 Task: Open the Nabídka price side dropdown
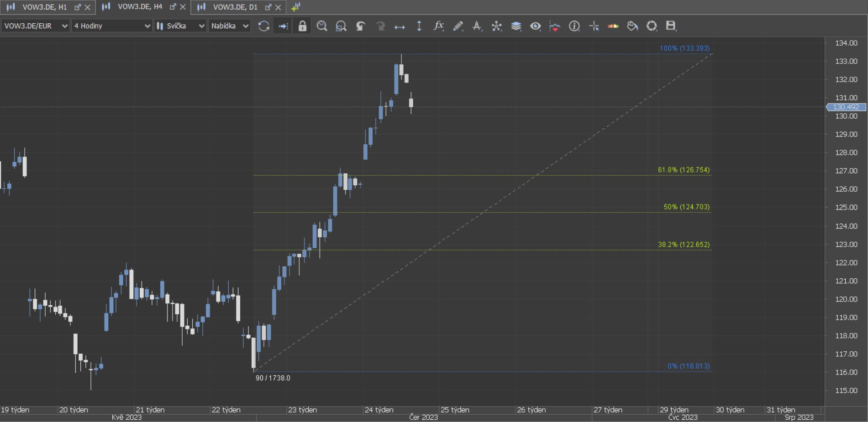(x=230, y=26)
